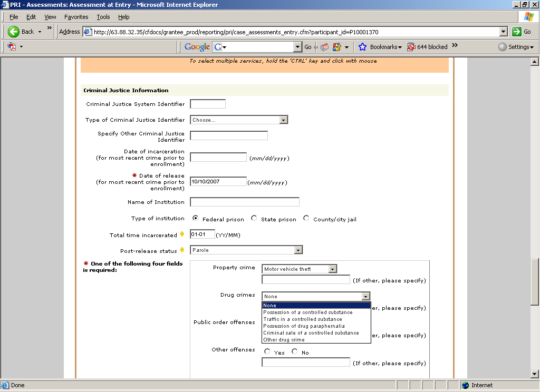This screenshot has width=540, height=392.
Task: Open the Google search box dropdown
Action: coord(297,47)
